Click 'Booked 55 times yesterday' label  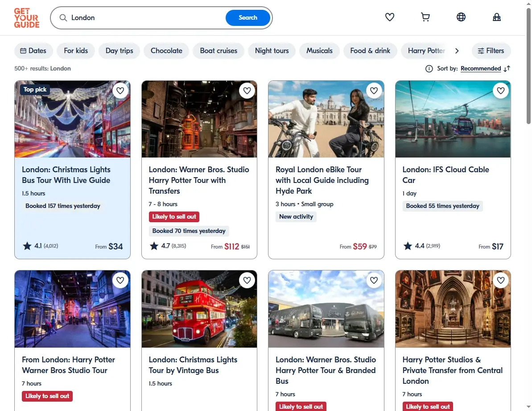tap(442, 206)
